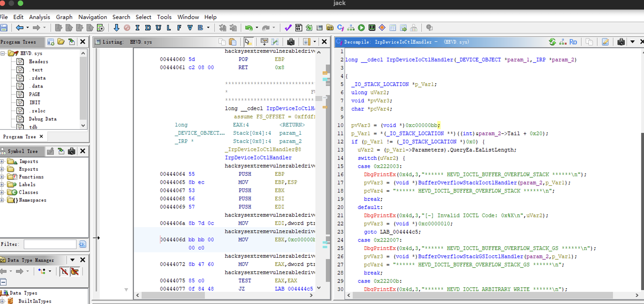The width and height of the screenshot is (644, 304).
Task: Open the Data Type Manager dropdown arrow menu
Action: click(72, 260)
